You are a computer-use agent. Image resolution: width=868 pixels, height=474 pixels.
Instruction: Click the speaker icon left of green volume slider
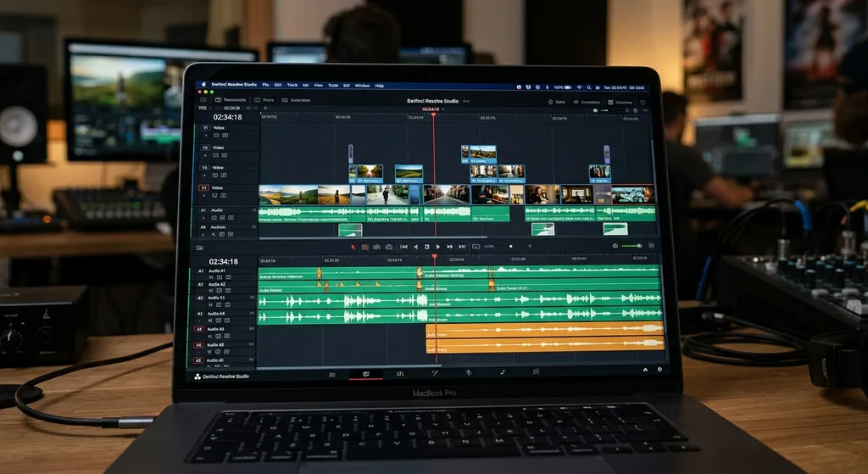[x=615, y=246]
